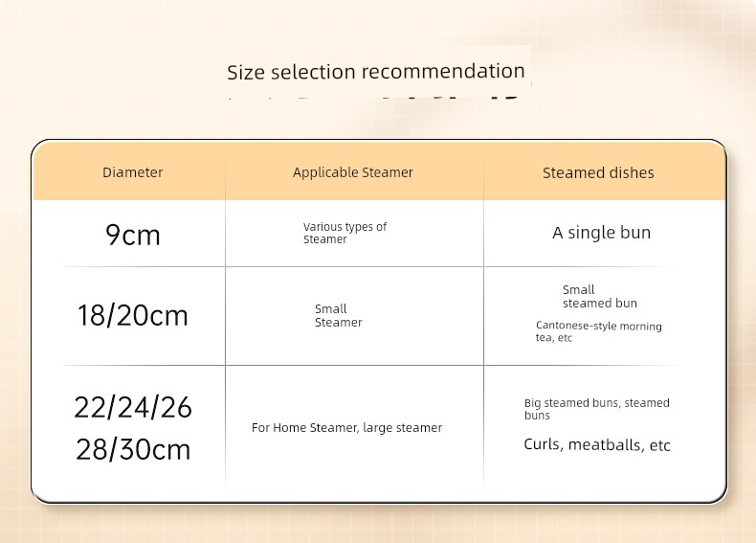This screenshot has width=756, height=543.
Task: Click 'Big steamed buns, steamed buns' text
Action: pyautogui.click(x=597, y=409)
